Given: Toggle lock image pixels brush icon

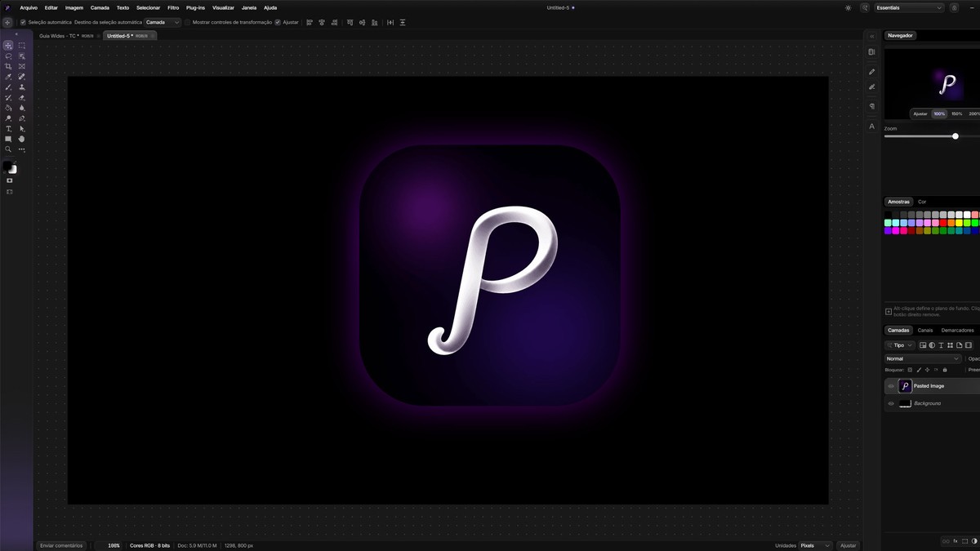Looking at the screenshot, I should point(919,370).
